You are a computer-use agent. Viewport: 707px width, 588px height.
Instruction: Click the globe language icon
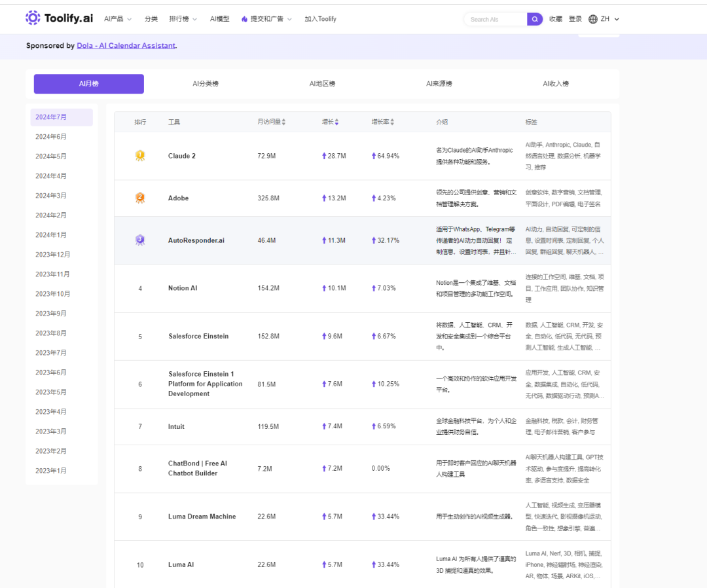click(593, 19)
